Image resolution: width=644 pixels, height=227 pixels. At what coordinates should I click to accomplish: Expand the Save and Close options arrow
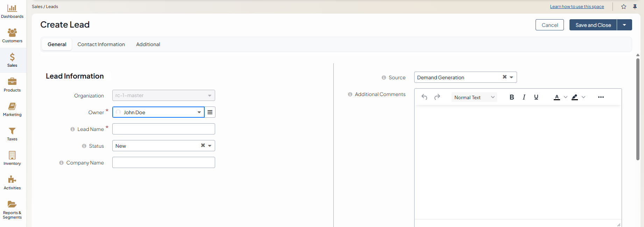click(x=624, y=25)
